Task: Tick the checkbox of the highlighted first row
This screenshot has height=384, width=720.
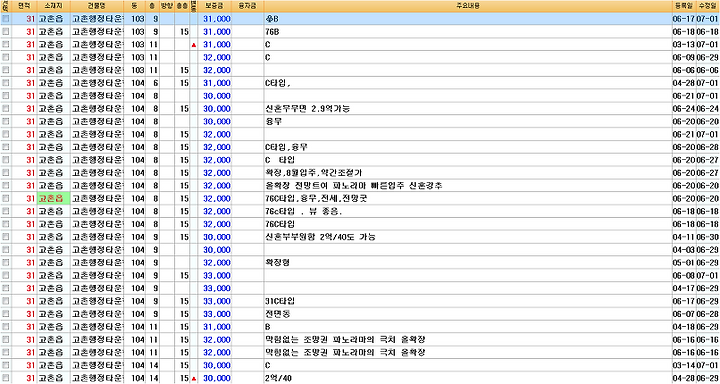Action: [x=6, y=19]
